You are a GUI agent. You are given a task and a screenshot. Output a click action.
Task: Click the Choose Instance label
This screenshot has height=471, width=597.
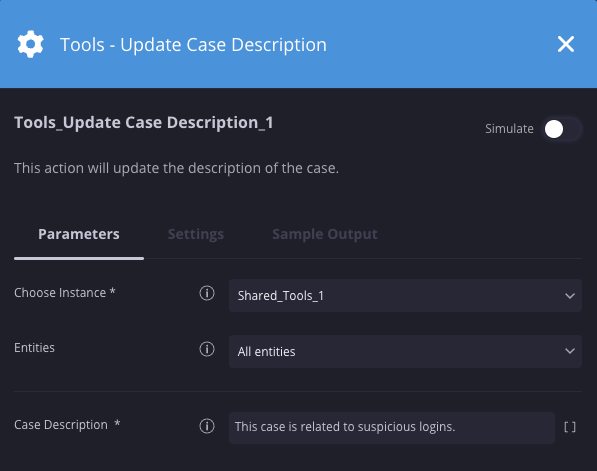point(64,292)
